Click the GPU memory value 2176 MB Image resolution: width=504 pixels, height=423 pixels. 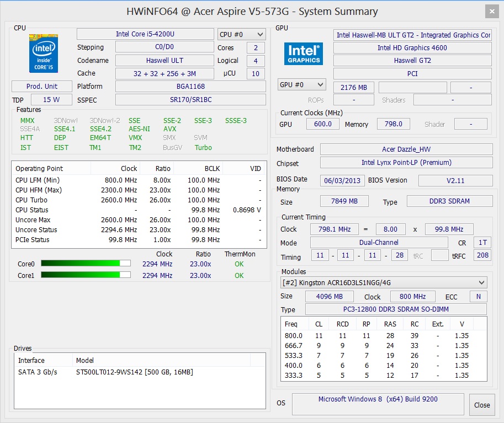click(x=353, y=87)
